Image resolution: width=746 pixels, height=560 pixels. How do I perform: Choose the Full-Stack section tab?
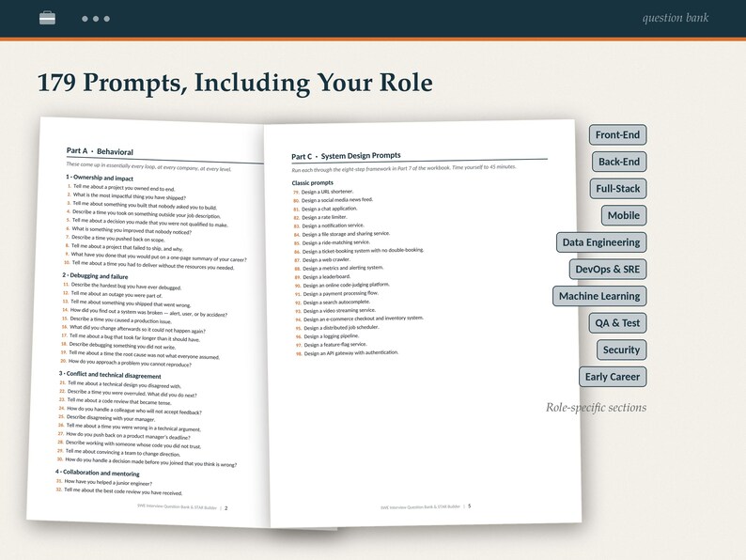618,189
